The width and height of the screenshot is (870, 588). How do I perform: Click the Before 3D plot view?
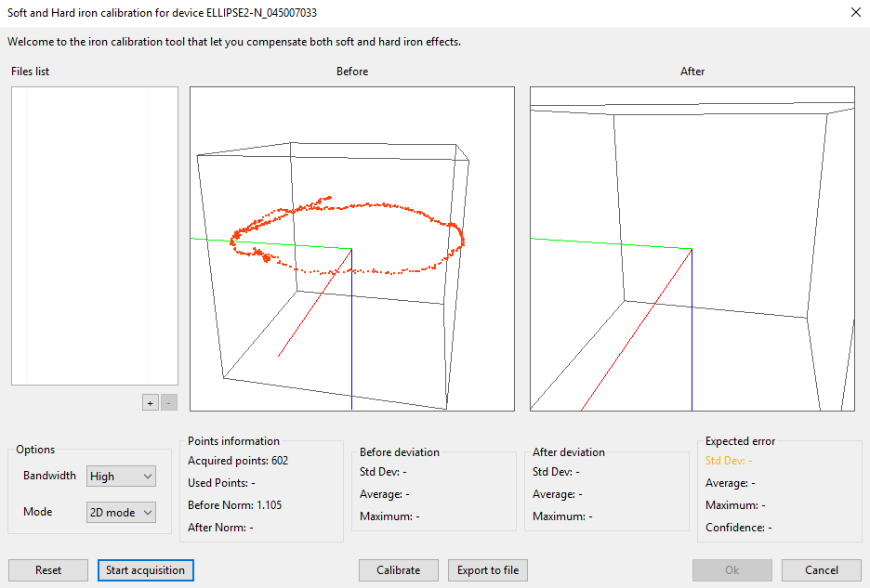(352, 249)
